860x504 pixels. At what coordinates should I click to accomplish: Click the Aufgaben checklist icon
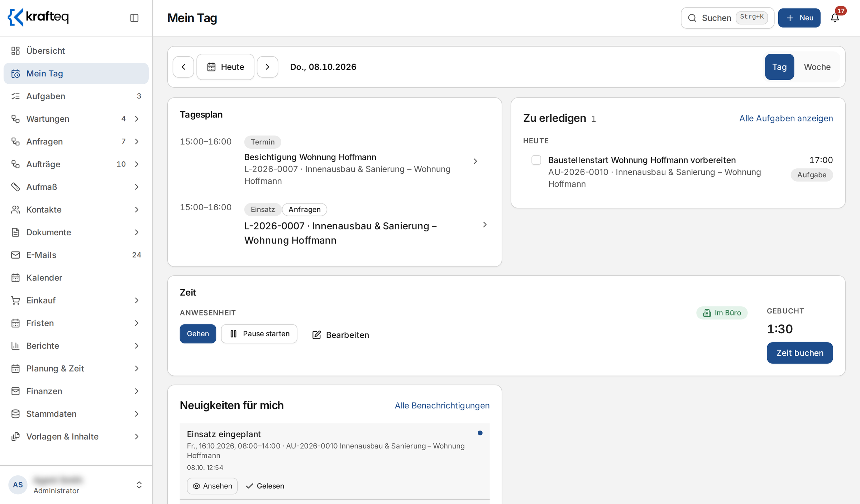[15, 96]
